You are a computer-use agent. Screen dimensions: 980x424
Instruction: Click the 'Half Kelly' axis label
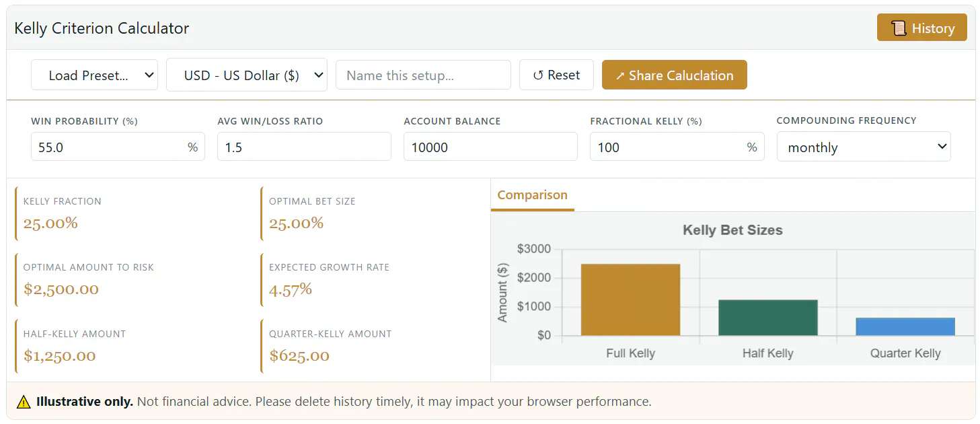pos(767,353)
